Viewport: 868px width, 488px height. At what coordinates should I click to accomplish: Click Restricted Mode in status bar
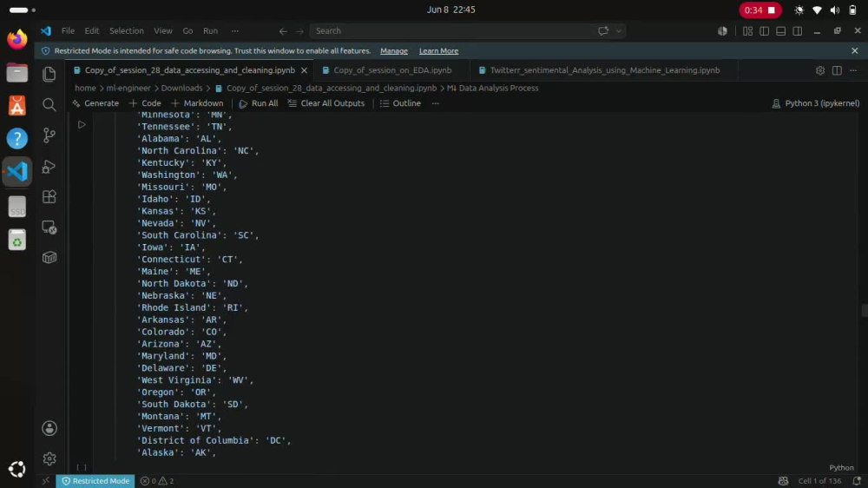point(95,481)
